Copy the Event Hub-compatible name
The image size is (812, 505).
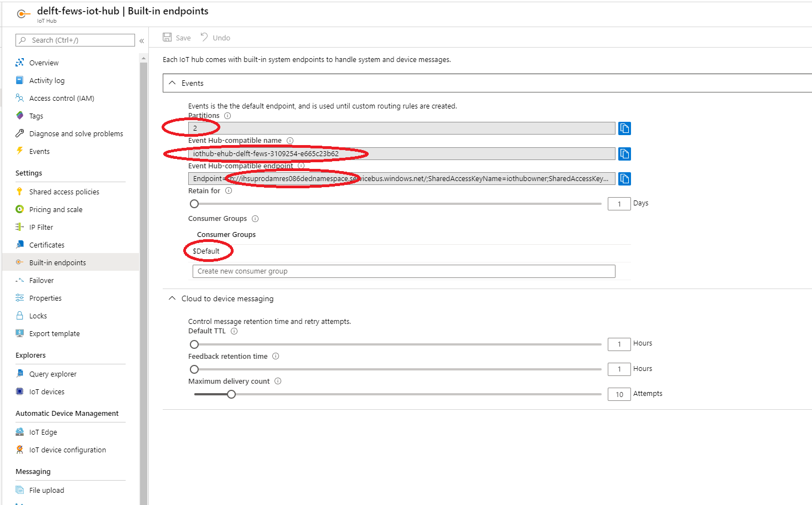(624, 154)
